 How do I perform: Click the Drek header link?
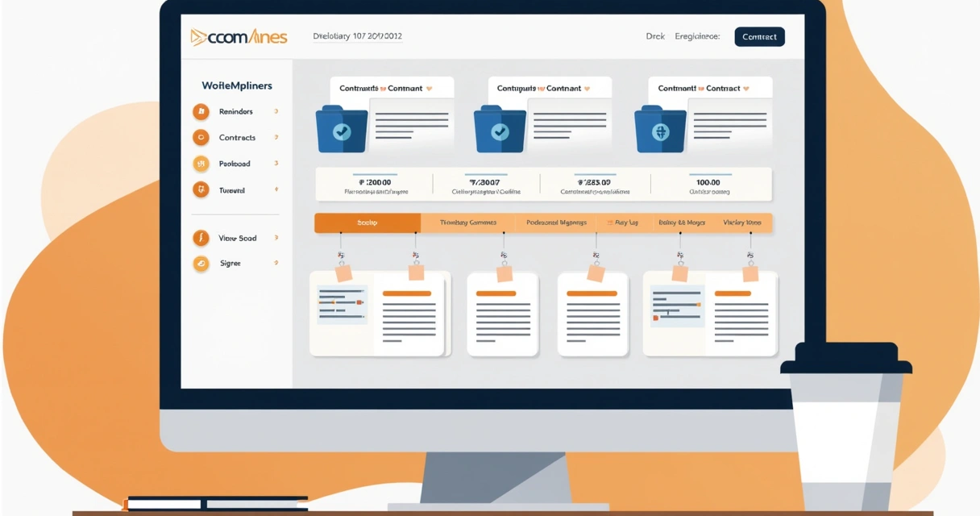click(655, 37)
